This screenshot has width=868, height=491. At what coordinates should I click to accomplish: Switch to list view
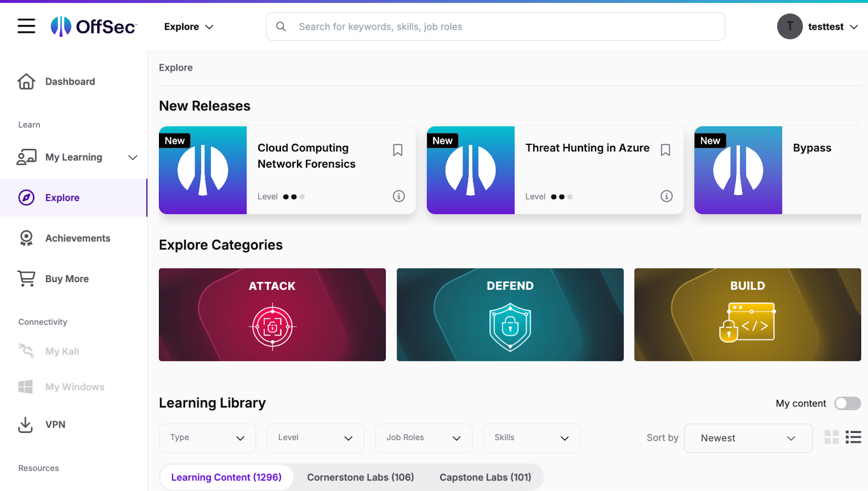click(853, 437)
